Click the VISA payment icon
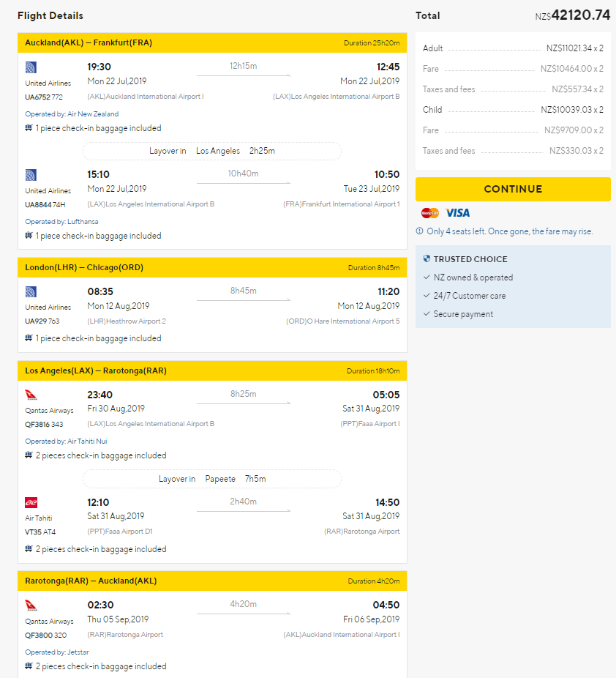Viewport: 616px width, 678px height. click(457, 213)
